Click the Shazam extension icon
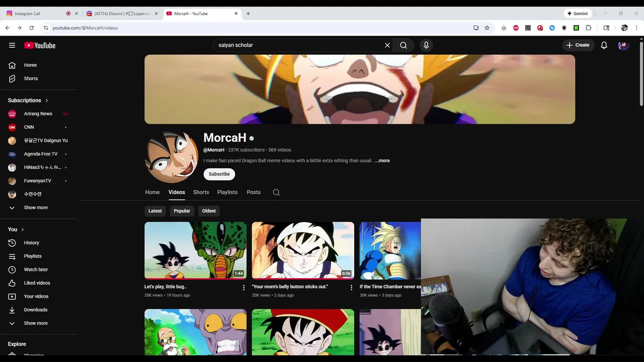This screenshot has width=644, height=362. point(552,28)
